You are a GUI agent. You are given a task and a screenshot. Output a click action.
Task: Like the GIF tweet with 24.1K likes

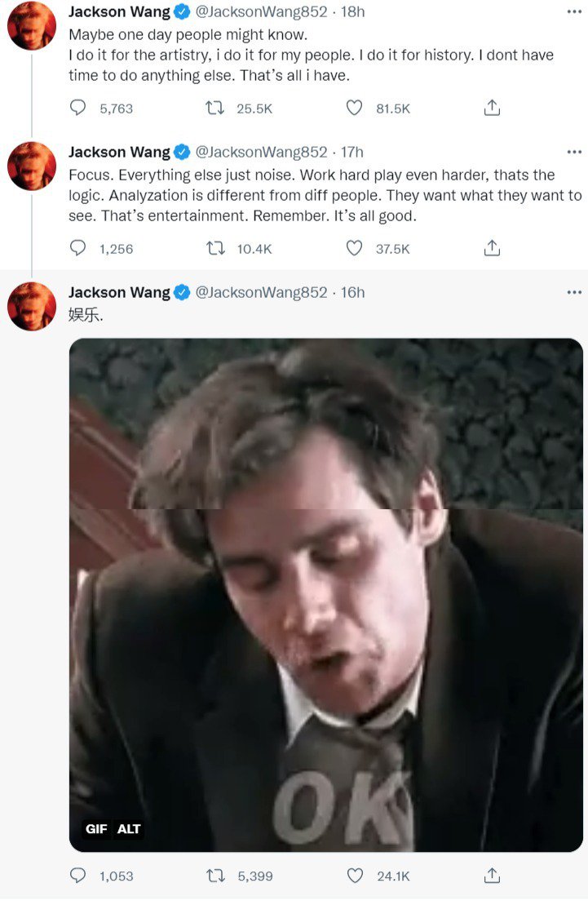[354, 876]
